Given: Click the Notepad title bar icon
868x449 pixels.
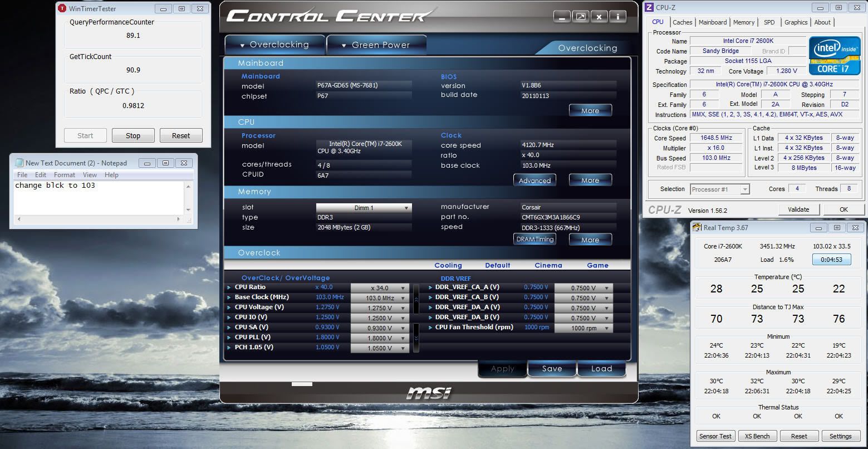Looking at the screenshot, I should click(18, 163).
